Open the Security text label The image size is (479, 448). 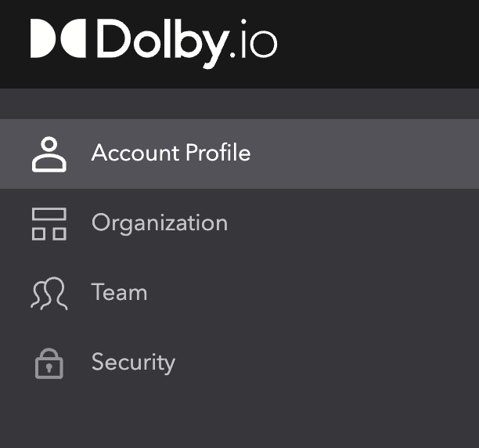[133, 362]
